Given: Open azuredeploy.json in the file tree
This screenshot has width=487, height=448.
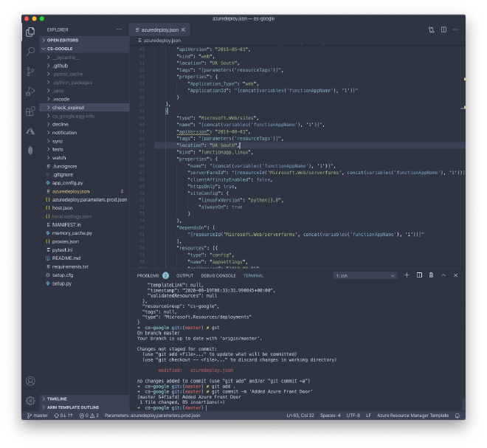Looking at the screenshot, I should (84, 191).
